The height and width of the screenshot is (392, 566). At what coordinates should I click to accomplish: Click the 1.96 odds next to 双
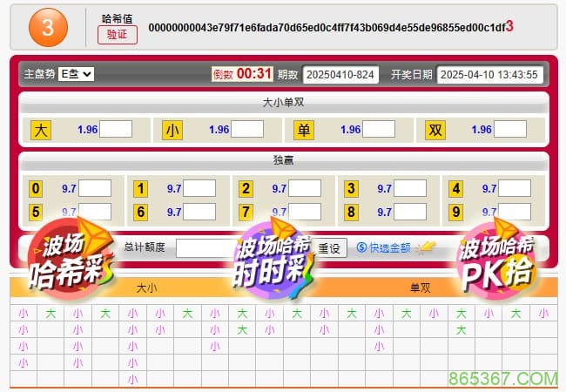click(x=482, y=130)
